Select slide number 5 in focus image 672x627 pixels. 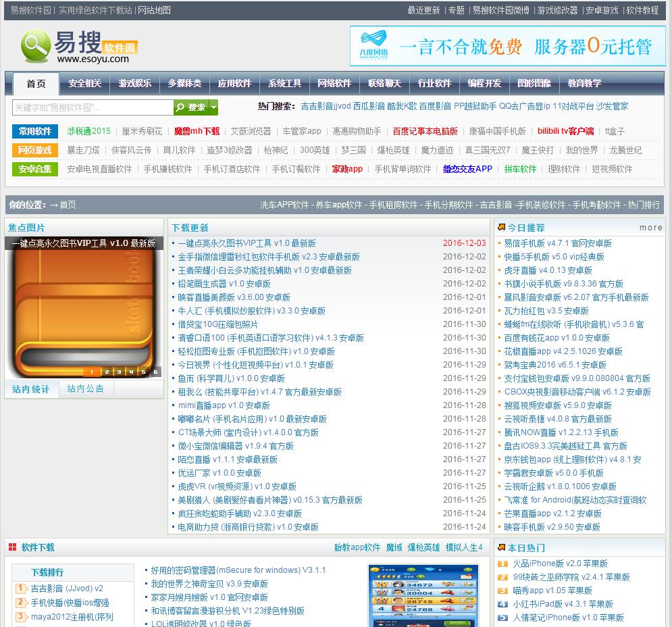(x=143, y=372)
